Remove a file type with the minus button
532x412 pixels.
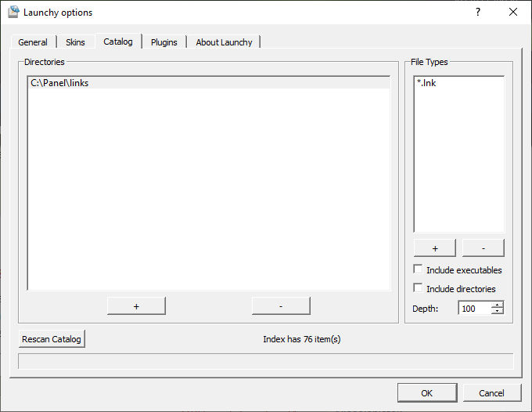[x=483, y=248]
